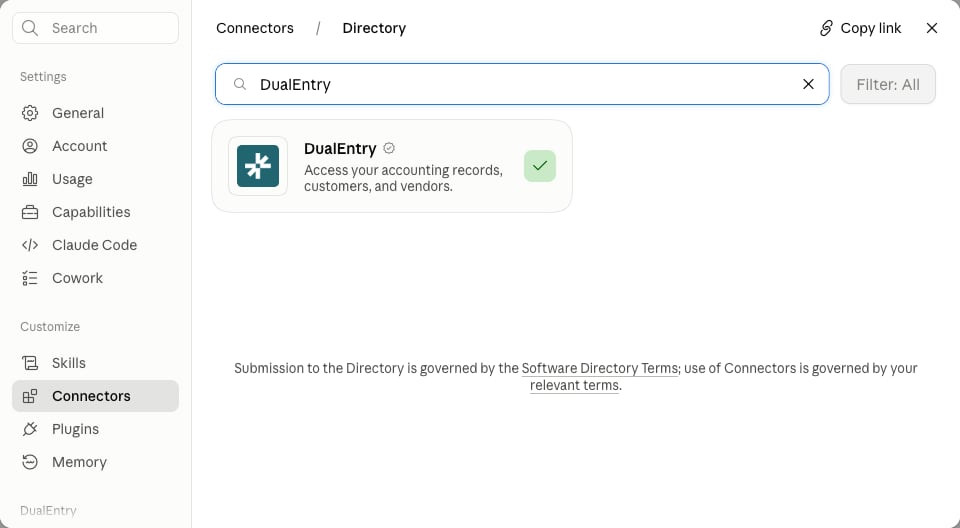Click the sidebar search magnifier icon
The image size is (960, 528).
pos(29,28)
